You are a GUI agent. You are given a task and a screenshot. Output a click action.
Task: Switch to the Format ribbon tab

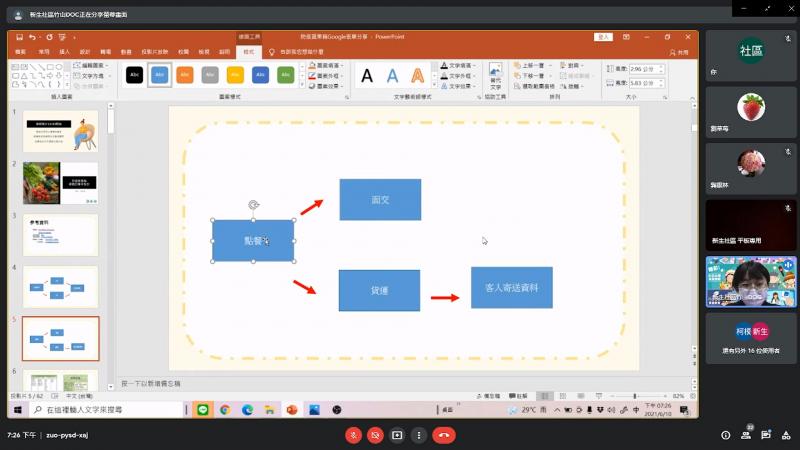tap(247, 51)
